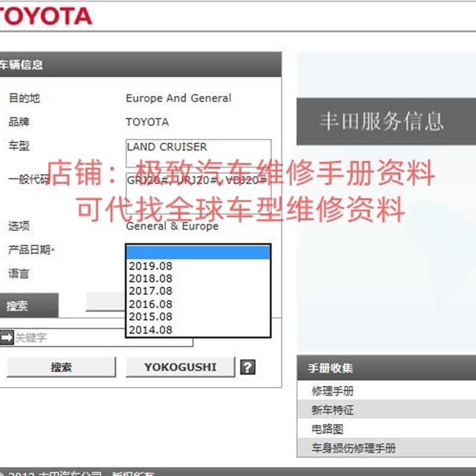
Task: Click the arrow icon beside keyword field
Action: (7, 337)
